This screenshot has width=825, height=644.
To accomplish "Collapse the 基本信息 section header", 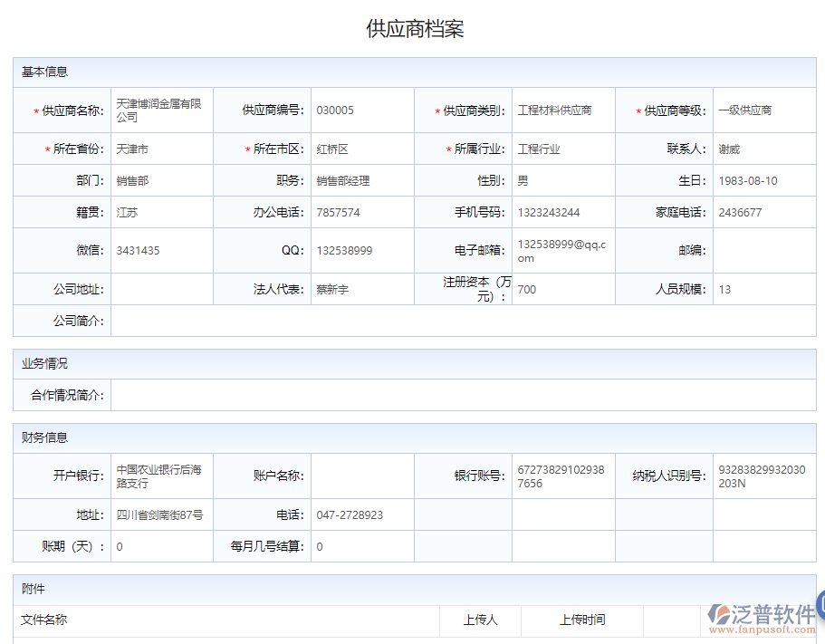I will (x=45, y=72).
